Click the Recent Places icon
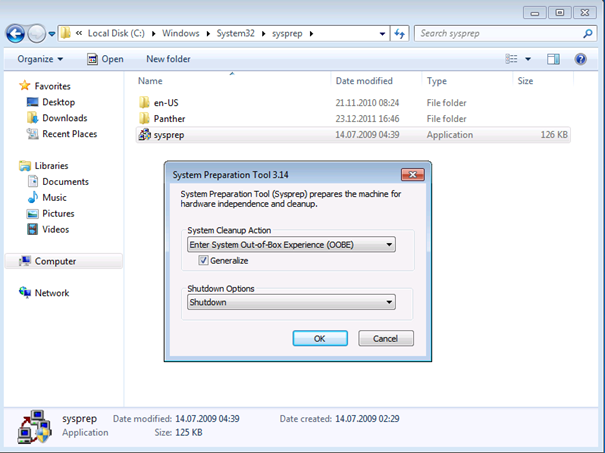Screen dimensions: 605x453 pos(32,134)
